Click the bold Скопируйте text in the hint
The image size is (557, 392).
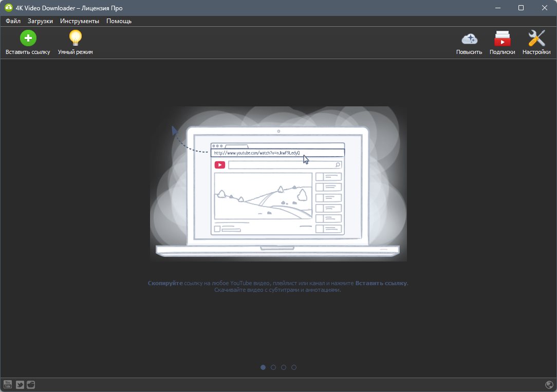click(x=165, y=283)
